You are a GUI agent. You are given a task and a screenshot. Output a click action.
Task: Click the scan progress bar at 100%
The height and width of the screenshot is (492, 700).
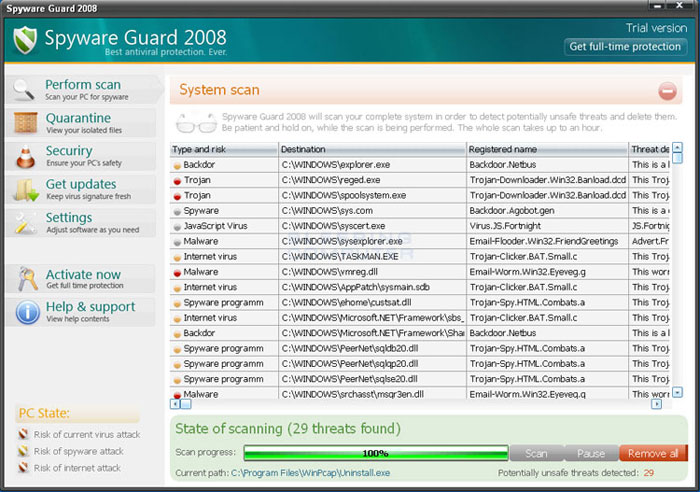tap(376, 453)
